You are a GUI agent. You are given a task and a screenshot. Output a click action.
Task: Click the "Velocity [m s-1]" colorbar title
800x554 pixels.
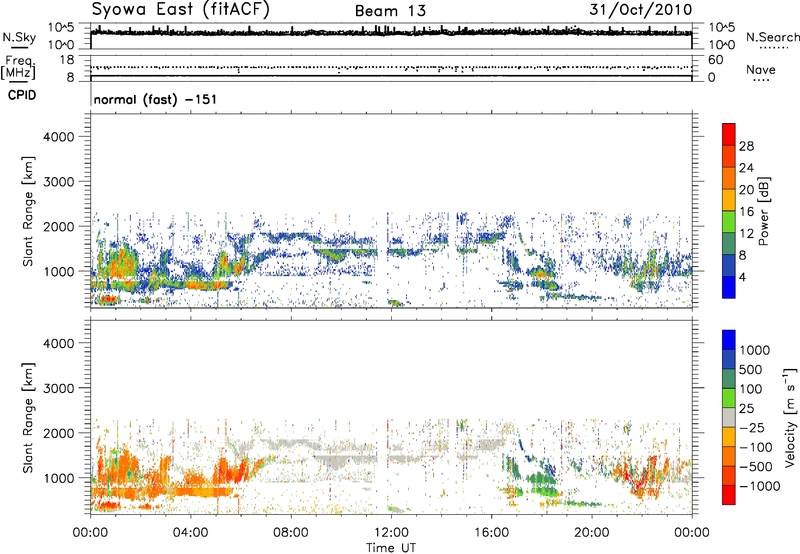tap(790, 417)
